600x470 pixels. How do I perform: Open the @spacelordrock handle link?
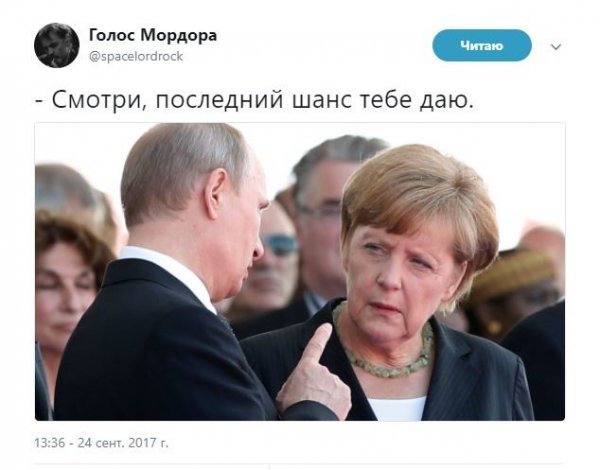pos(136,56)
